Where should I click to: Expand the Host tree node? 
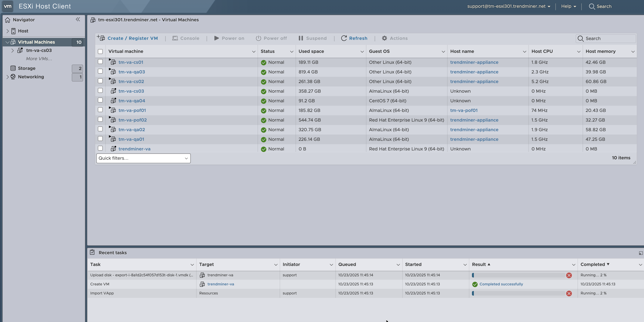point(8,31)
